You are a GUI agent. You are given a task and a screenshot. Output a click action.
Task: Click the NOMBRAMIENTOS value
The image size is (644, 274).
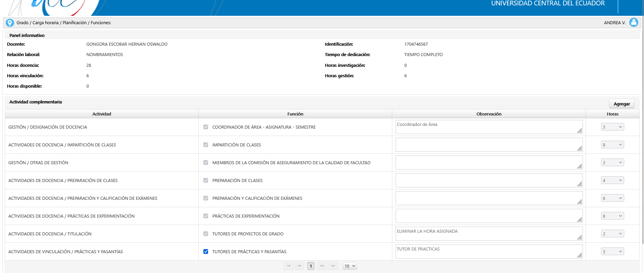point(105,54)
